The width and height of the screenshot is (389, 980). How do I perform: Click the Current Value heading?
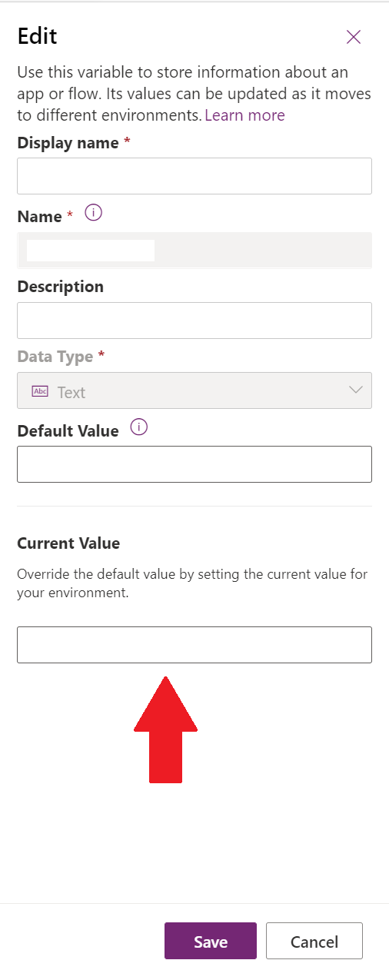[x=68, y=543]
